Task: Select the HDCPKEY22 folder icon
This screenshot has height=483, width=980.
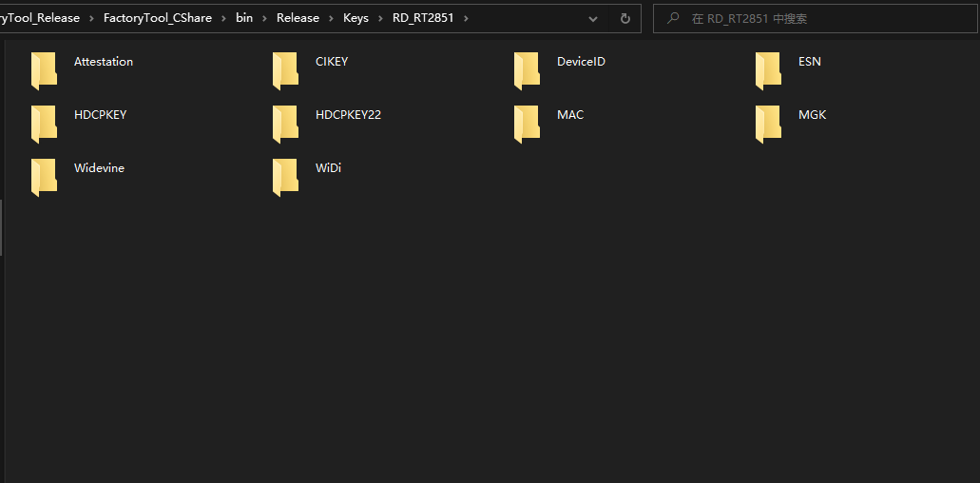Action: pyautogui.click(x=285, y=124)
